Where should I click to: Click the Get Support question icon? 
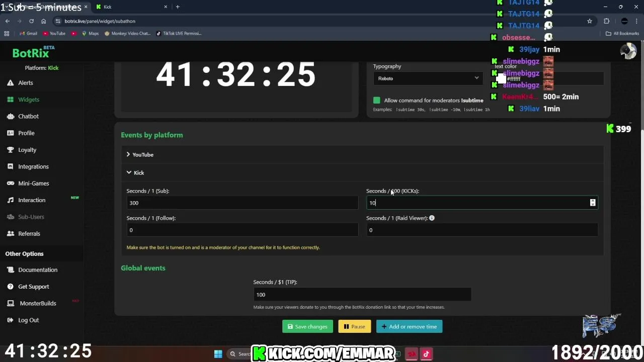(10, 287)
